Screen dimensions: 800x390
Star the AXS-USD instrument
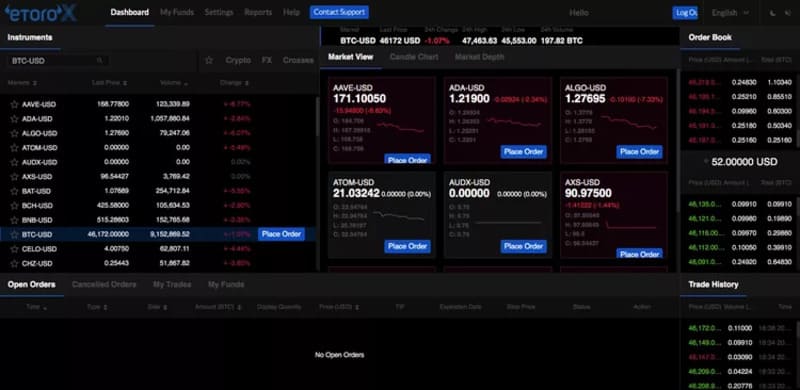pos(14,177)
